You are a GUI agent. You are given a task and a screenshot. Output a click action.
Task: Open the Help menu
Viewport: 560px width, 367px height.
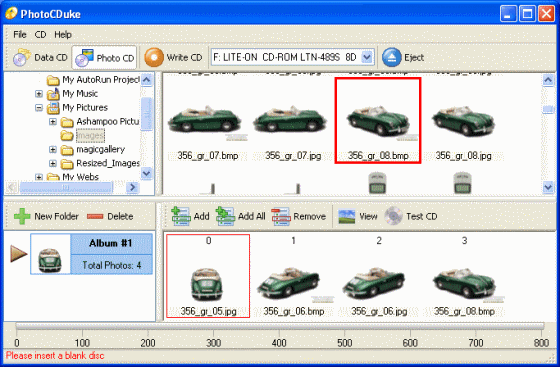pyautogui.click(x=63, y=35)
